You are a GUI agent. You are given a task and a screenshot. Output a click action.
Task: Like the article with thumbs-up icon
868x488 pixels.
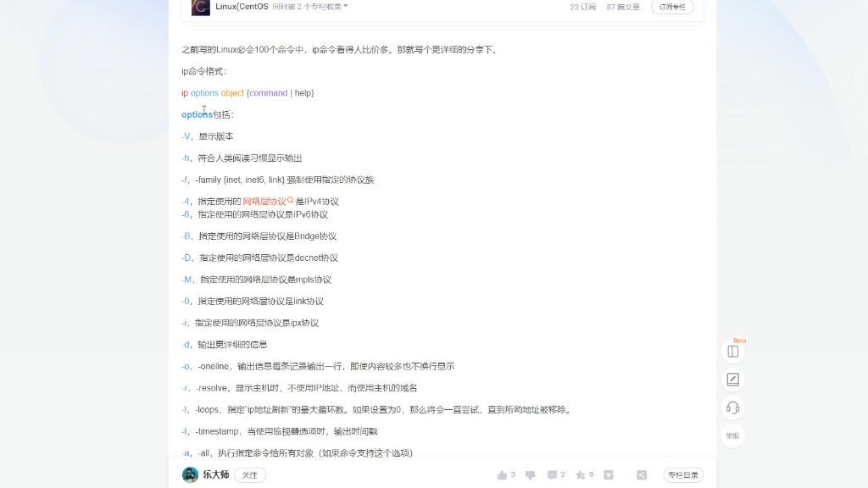[502, 474]
